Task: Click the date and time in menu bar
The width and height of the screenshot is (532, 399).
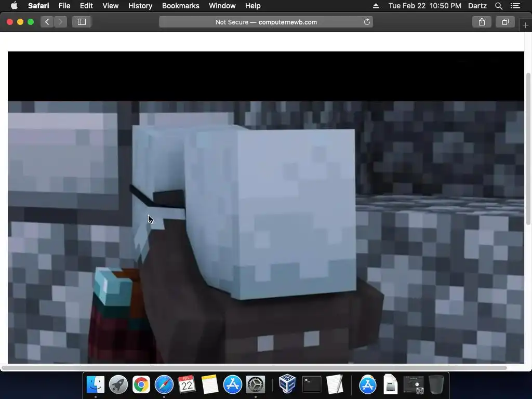Action: click(425, 6)
